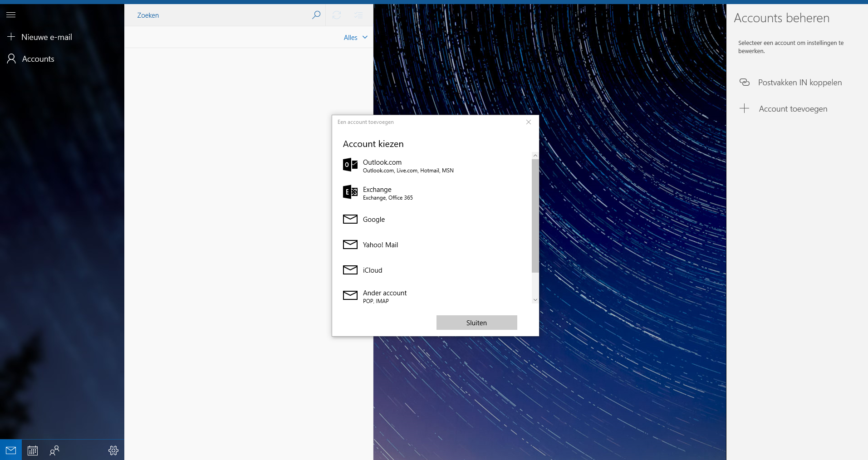Click the account list scrollbar thumb

coord(535,216)
